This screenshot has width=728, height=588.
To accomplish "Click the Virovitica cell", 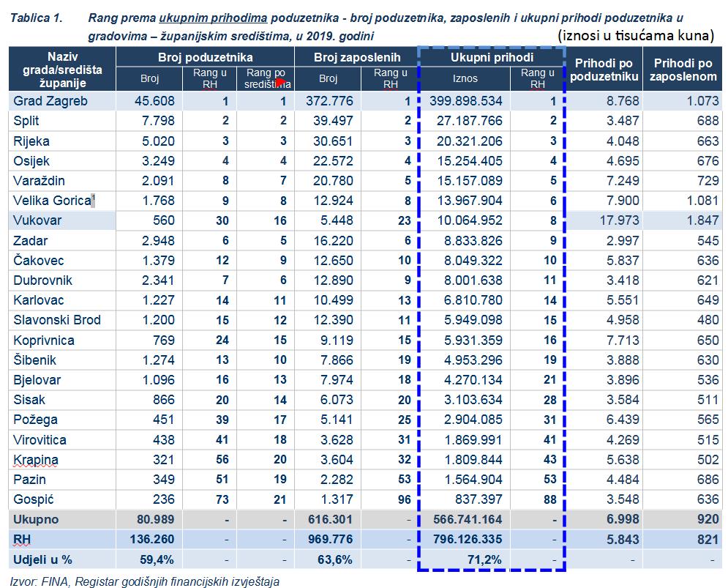I will [61, 440].
